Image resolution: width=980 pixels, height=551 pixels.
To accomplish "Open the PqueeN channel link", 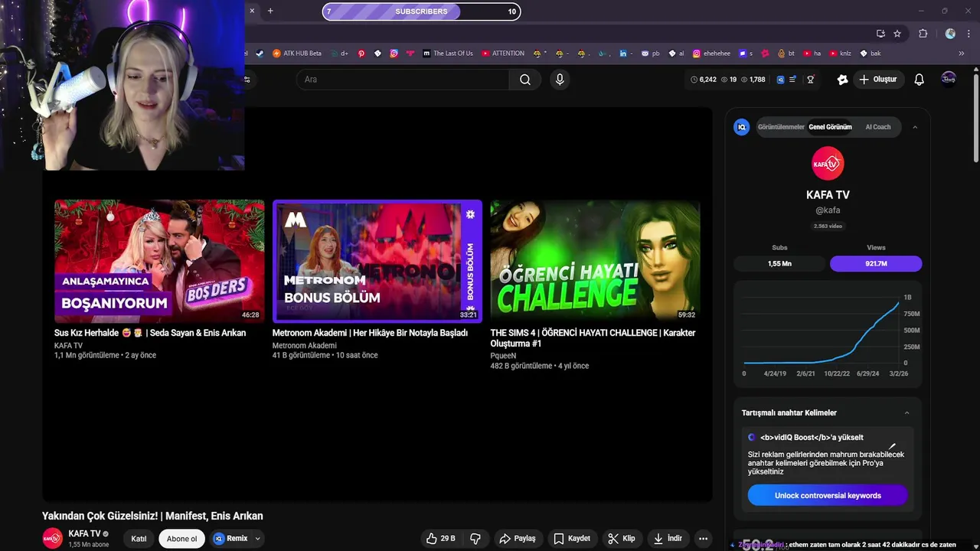I will point(503,356).
